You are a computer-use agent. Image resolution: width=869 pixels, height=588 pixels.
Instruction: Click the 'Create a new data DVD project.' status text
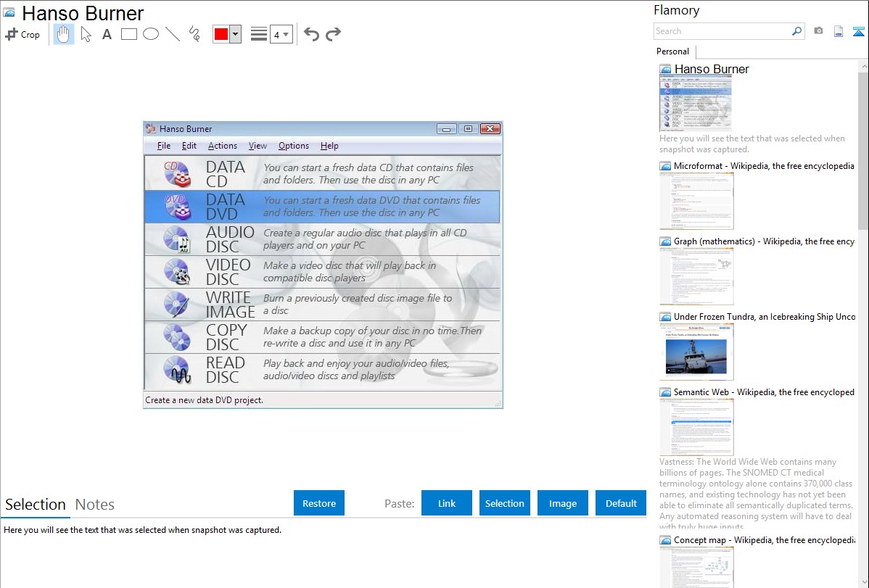[204, 400]
